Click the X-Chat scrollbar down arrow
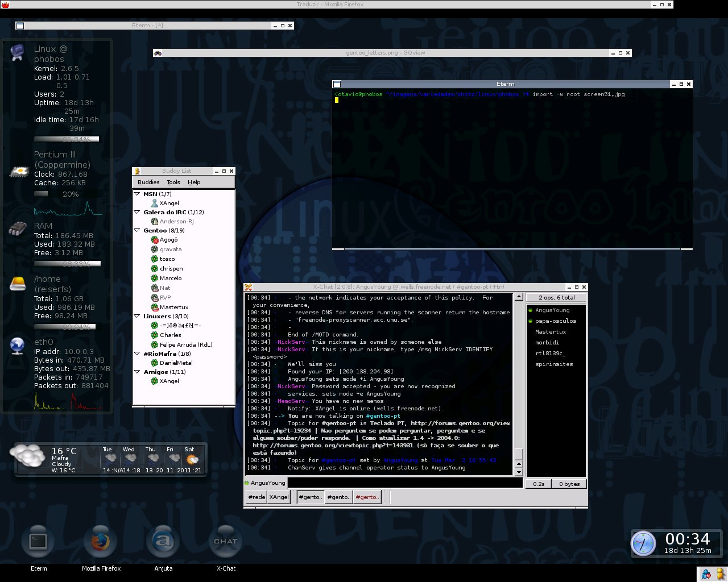 click(519, 472)
